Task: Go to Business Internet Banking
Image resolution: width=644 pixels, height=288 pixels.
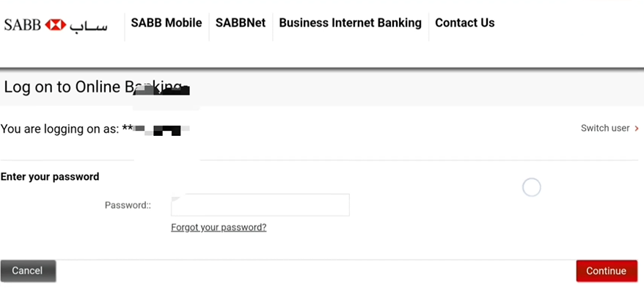Action: coord(351,23)
